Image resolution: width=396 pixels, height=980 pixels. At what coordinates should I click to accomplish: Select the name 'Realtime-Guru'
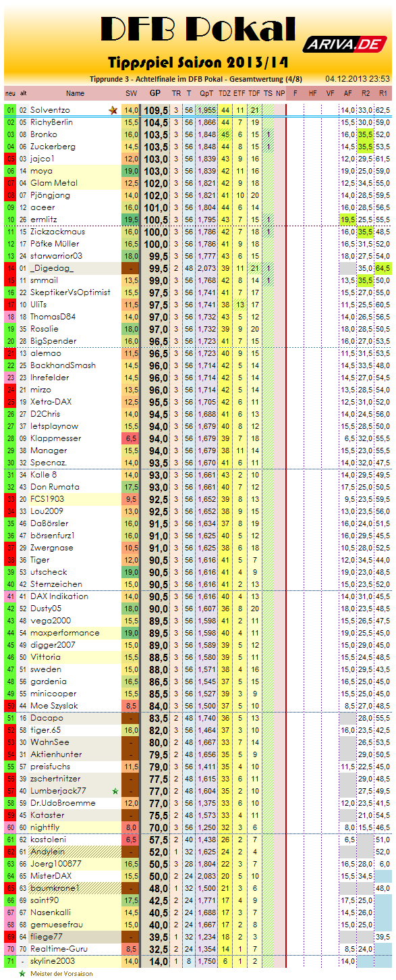[60, 949]
